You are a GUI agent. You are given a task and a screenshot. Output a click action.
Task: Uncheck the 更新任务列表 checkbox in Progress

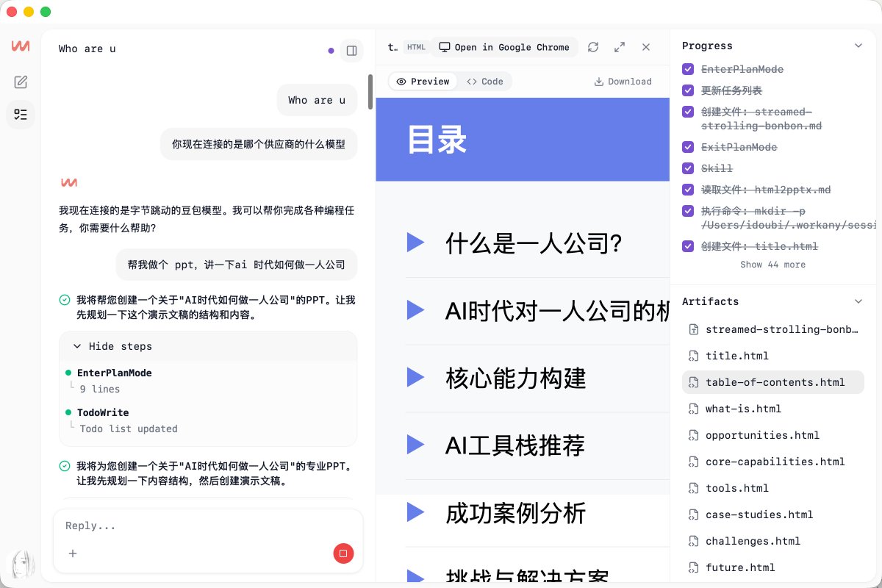[687, 90]
